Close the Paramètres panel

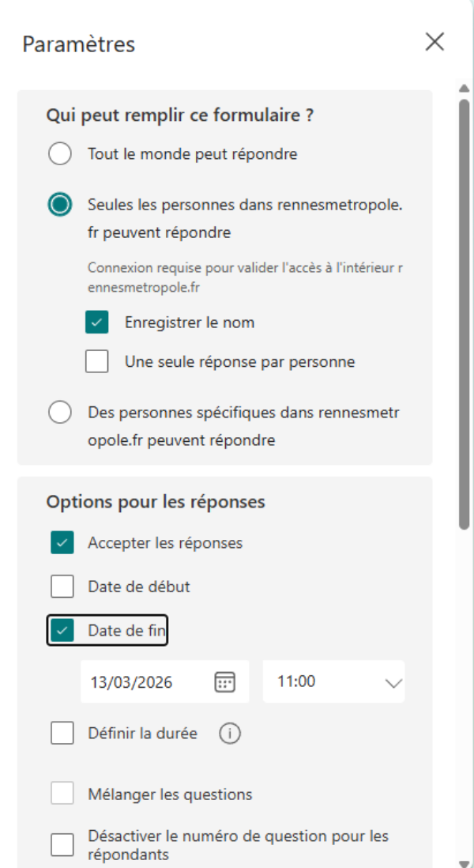point(434,42)
